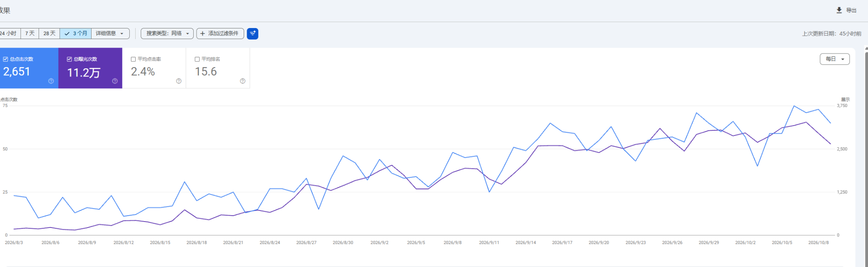The image size is (868, 267).
Task: Click the 1,250 axis value
Action: [x=842, y=192]
